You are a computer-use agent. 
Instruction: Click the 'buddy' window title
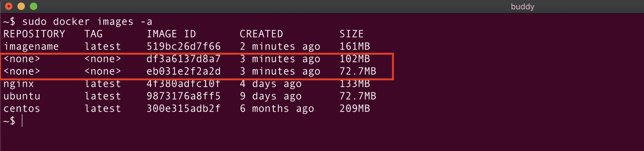tap(522, 7)
